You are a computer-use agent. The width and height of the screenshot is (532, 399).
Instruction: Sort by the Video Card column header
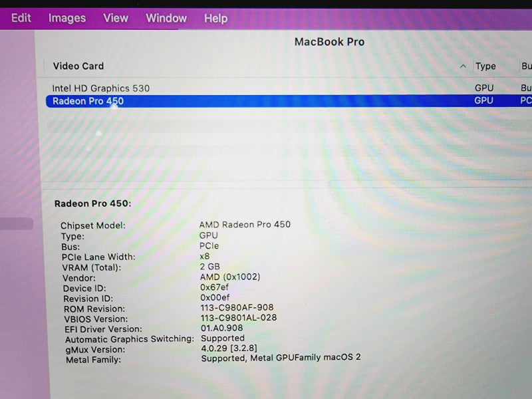(78, 66)
